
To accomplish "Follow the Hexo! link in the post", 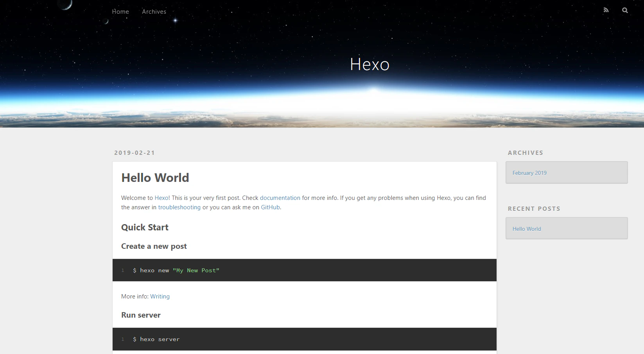I will pyautogui.click(x=162, y=198).
